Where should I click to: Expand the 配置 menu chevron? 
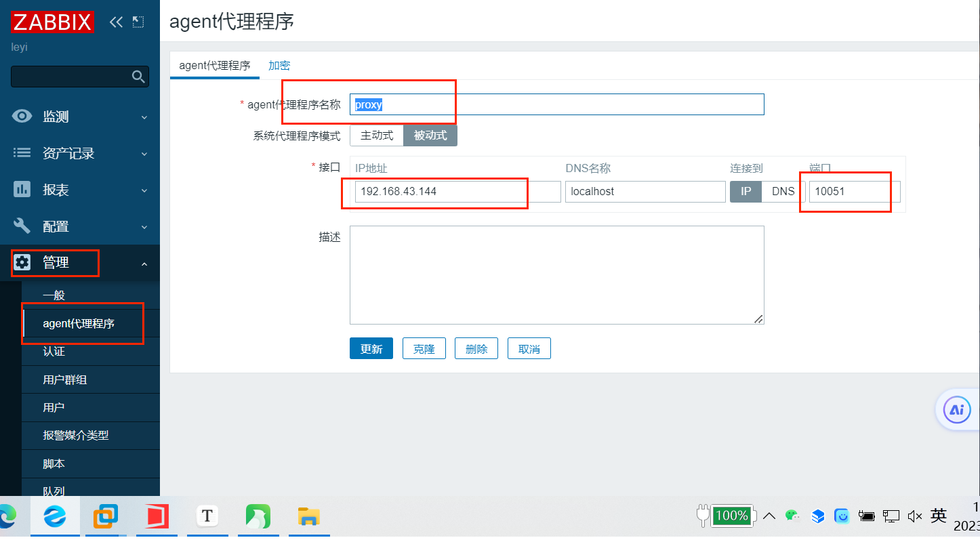coord(144,227)
